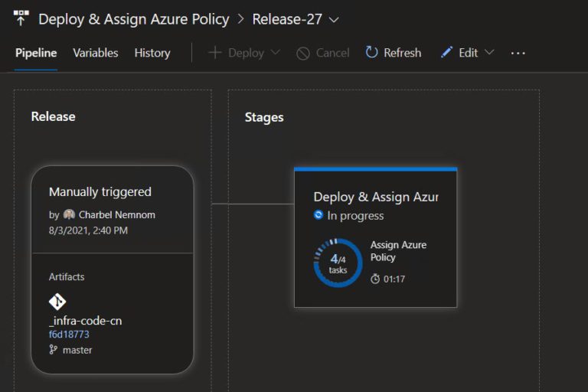The width and height of the screenshot is (588, 392).
Task: Click the release pipeline icon beside title
Action: [21, 18]
